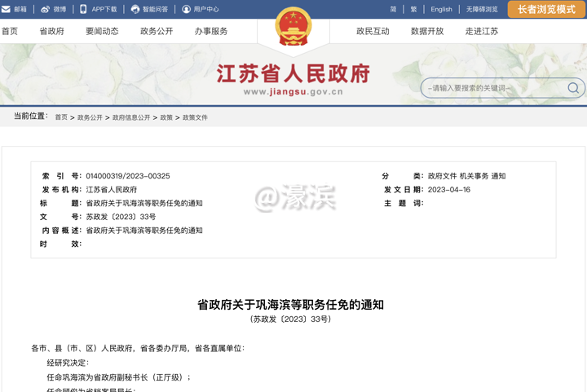Open the 政务公开 navigation menu
587x392 pixels.
pos(157,31)
